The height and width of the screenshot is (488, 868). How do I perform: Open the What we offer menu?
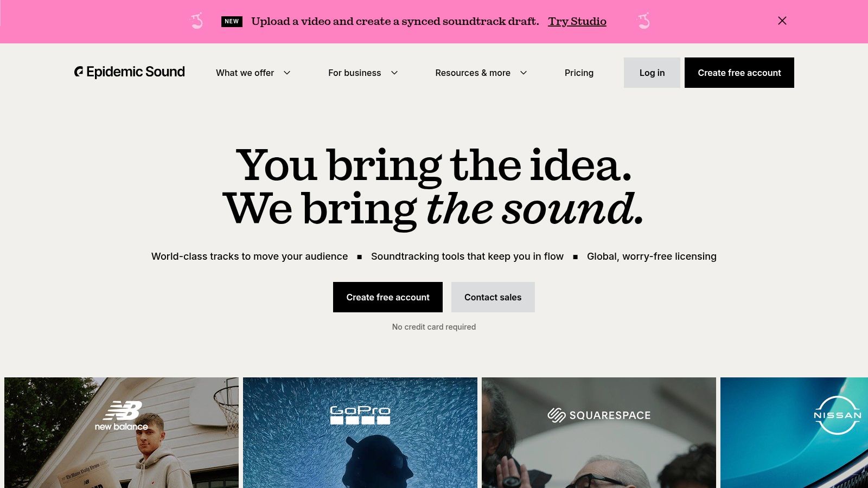tap(245, 73)
